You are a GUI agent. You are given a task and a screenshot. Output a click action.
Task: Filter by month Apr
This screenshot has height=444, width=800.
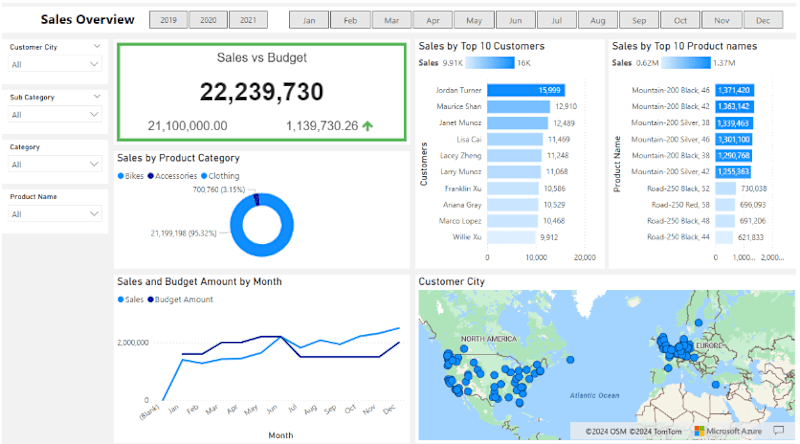pos(433,20)
